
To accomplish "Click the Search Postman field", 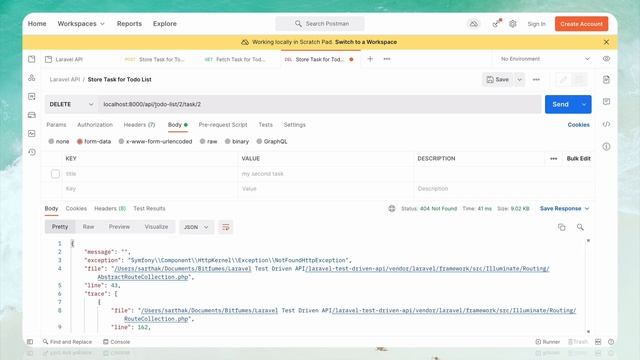I will coord(320,24).
